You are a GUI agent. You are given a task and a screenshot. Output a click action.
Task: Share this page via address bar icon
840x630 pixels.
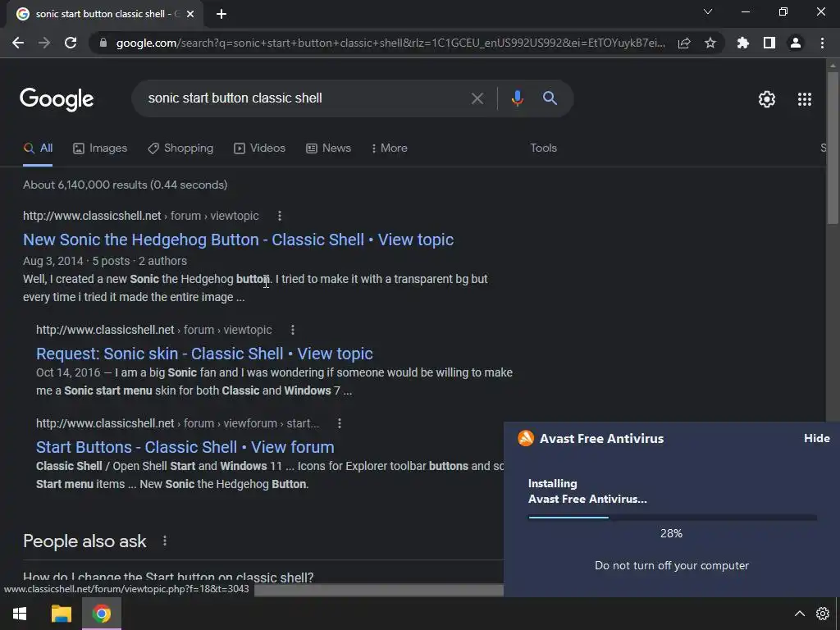[684, 43]
